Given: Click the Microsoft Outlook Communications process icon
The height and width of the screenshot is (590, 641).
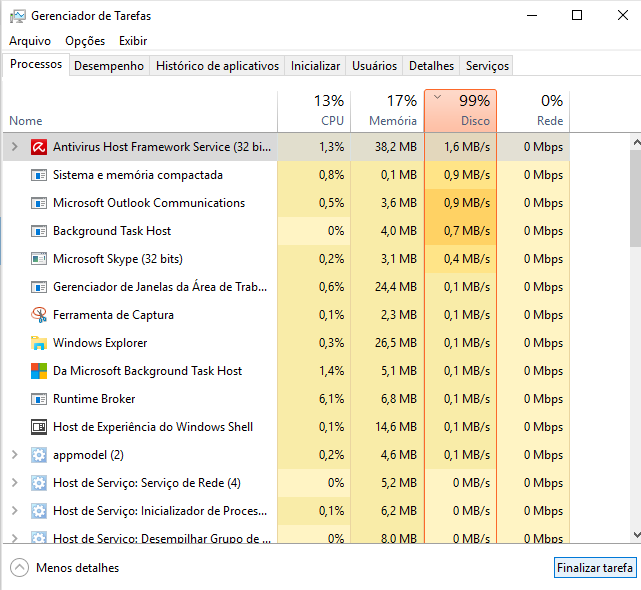Looking at the screenshot, I should [x=39, y=203].
